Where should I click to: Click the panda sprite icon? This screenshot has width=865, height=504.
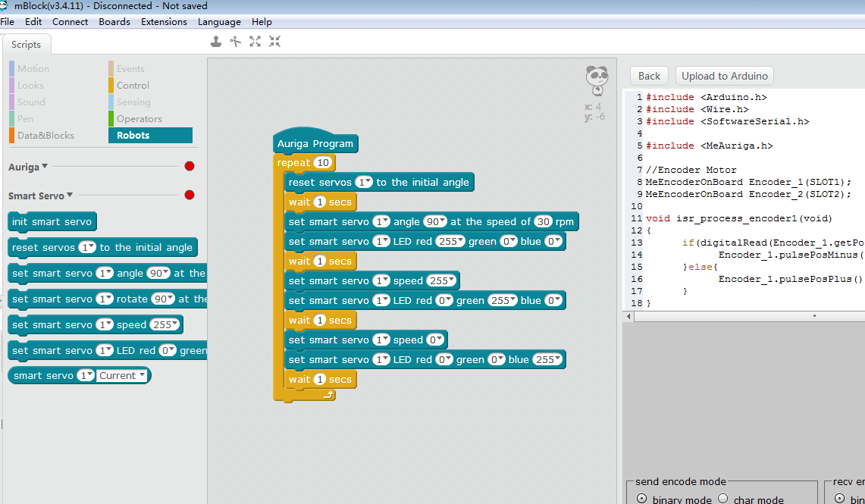(x=597, y=81)
